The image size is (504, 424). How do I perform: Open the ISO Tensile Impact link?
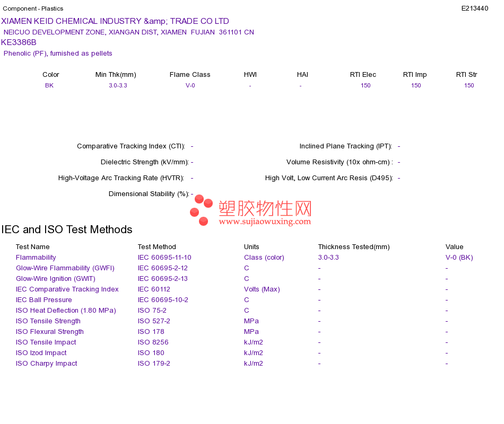coord(46,342)
